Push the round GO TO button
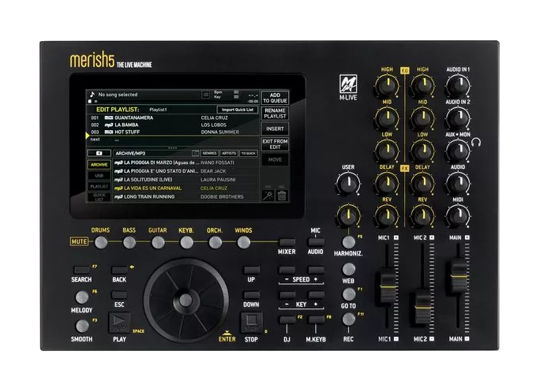This screenshot has height=392, width=540. coord(348,294)
